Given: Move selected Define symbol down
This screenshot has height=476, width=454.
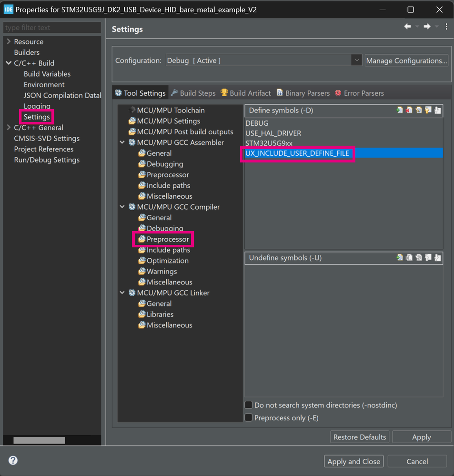Looking at the screenshot, I should (438, 110).
